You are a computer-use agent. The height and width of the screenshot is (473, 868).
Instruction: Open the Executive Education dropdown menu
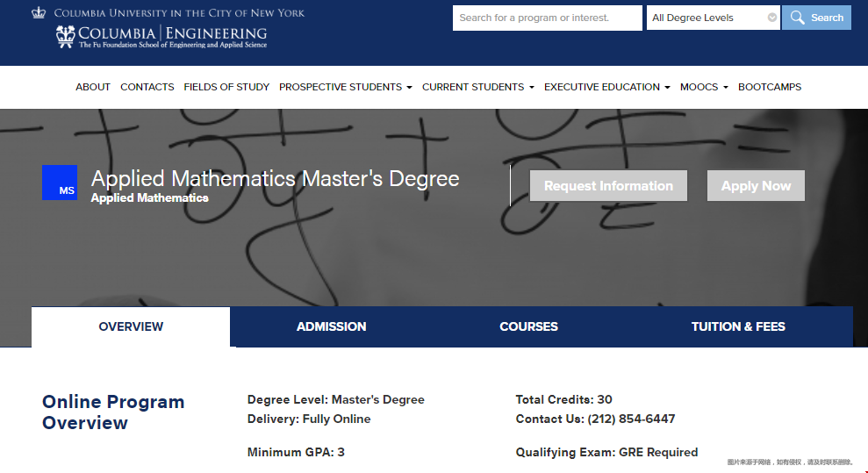click(x=606, y=87)
